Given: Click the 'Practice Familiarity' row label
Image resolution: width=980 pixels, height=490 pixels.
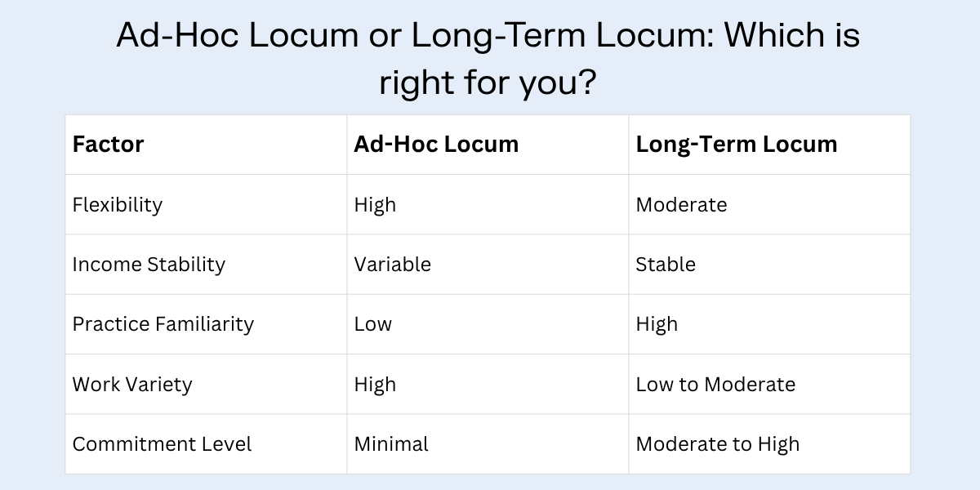Looking at the screenshot, I should pos(163,324).
